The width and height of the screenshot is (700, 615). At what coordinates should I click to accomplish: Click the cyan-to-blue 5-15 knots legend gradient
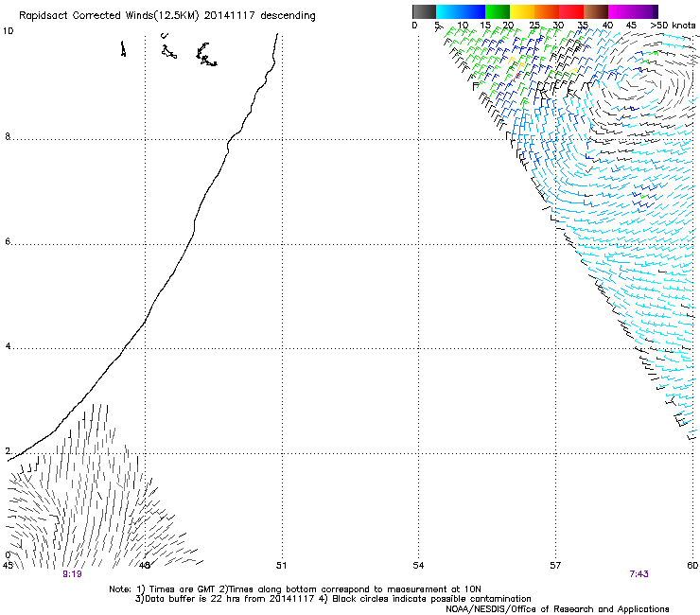(461, 11)
